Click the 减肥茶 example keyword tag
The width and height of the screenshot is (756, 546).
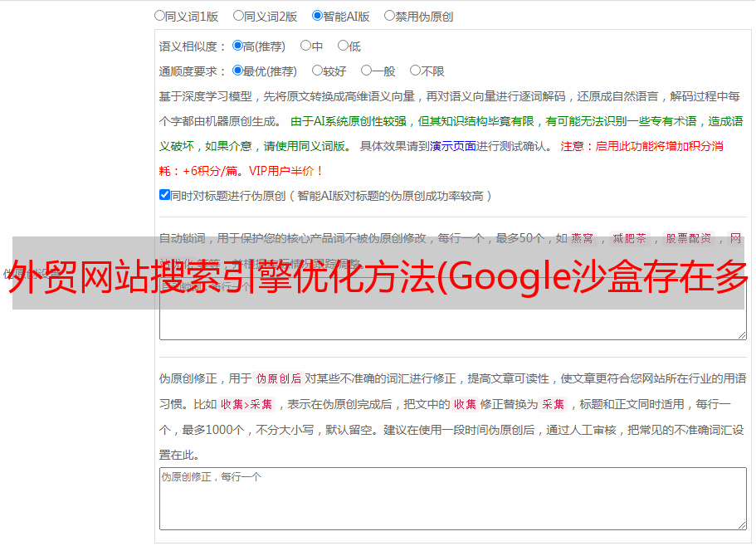point(629,238)
